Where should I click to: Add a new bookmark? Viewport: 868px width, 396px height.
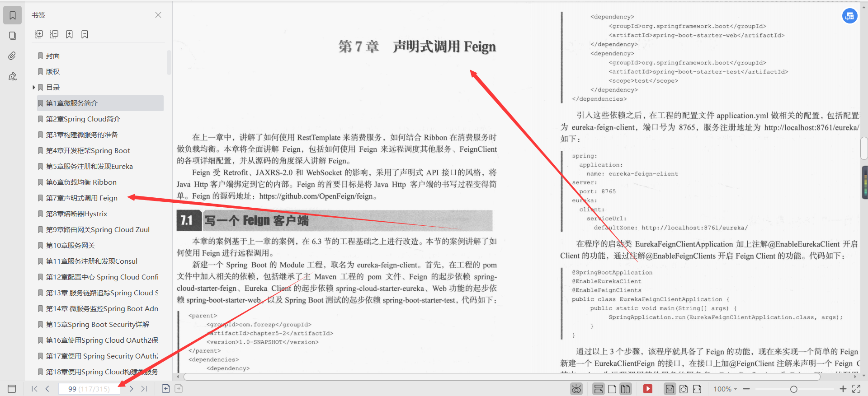point(70,34)
